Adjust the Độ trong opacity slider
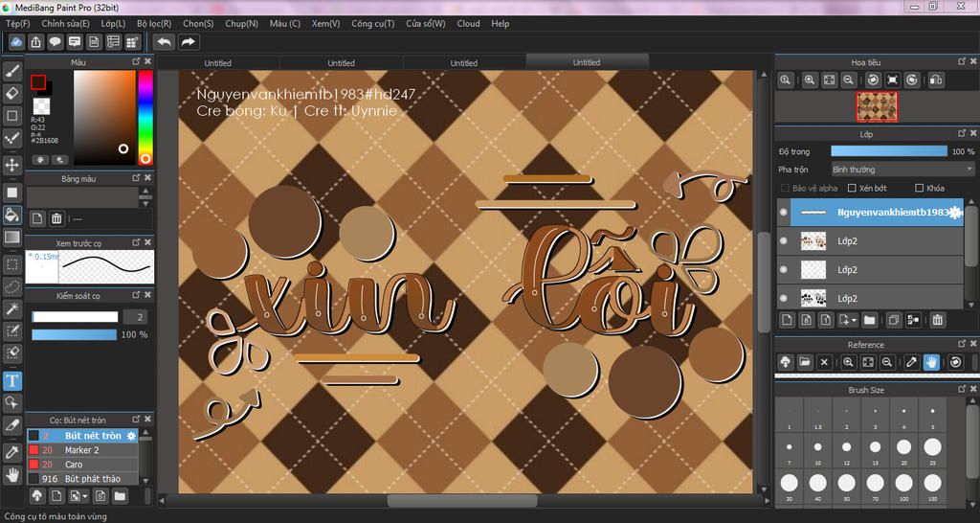Screen dimensions: 980x523 889,151
